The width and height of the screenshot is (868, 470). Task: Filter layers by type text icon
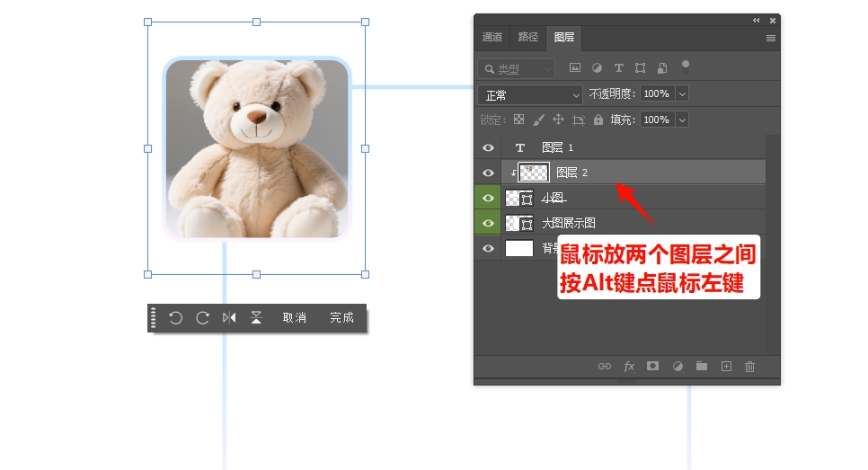click(x=619, y=68)
